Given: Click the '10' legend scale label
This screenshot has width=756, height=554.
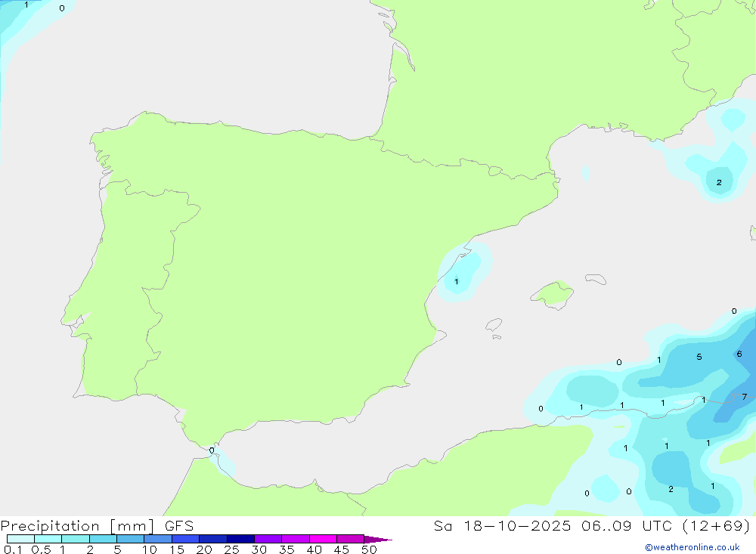Looking at the screenshot, I should click(150, 549).
